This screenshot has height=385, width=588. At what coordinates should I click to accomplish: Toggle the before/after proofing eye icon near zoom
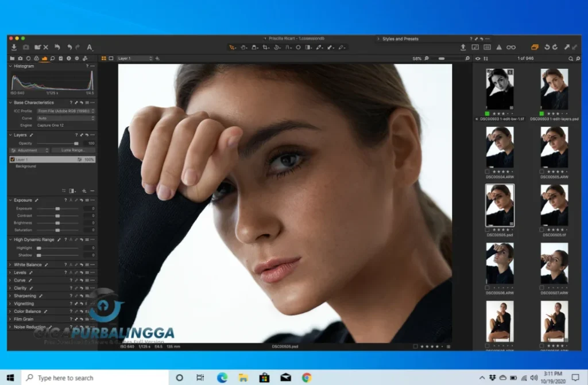pos(478,58)
